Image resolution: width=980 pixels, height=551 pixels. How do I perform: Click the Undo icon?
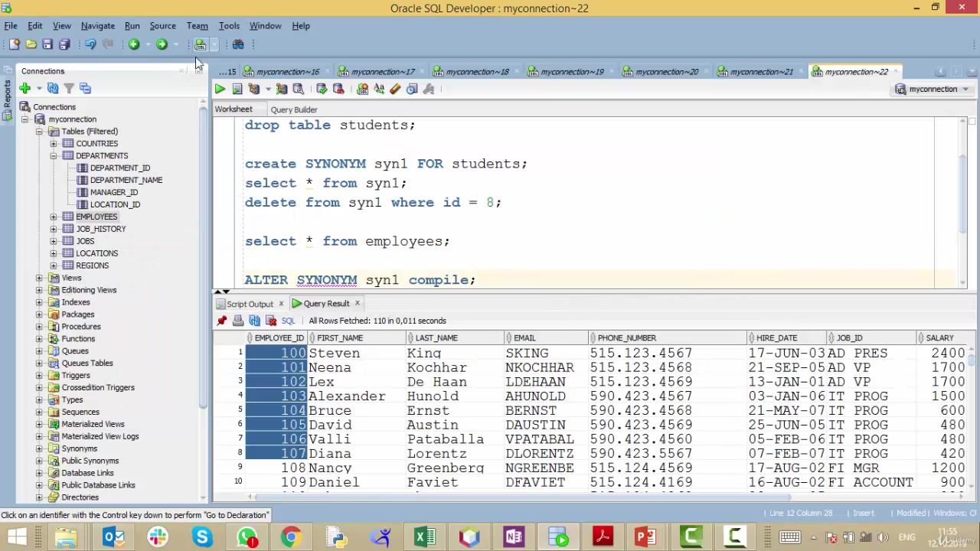[x=90, y=44]
